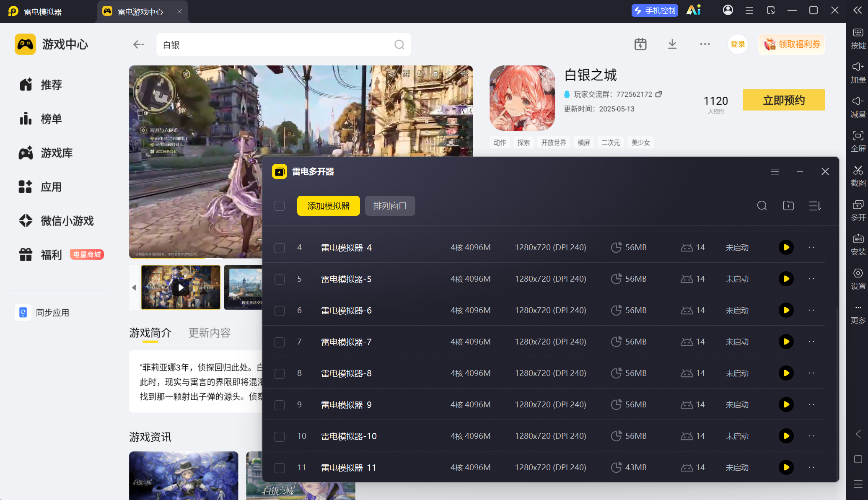Play the first video thumbnail under the screenshot
Screen dimensions: 868x500
tap(181, 288)
